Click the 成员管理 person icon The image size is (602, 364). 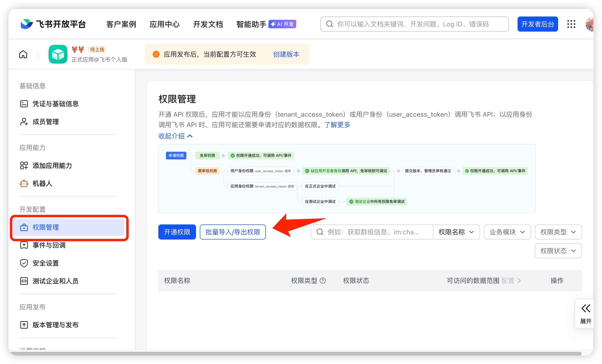(24, 122)
